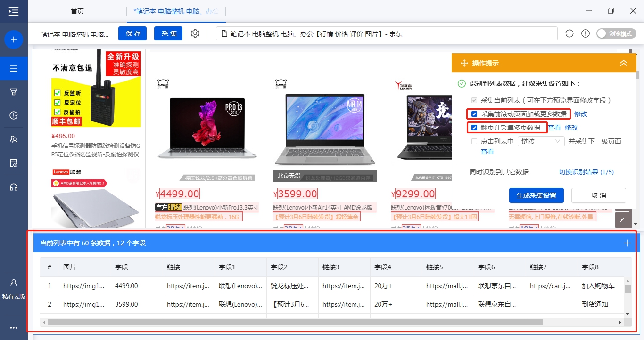Click 查看 link beside pagination option
This screenshot has width=644, height=340.
pos(554,128)
